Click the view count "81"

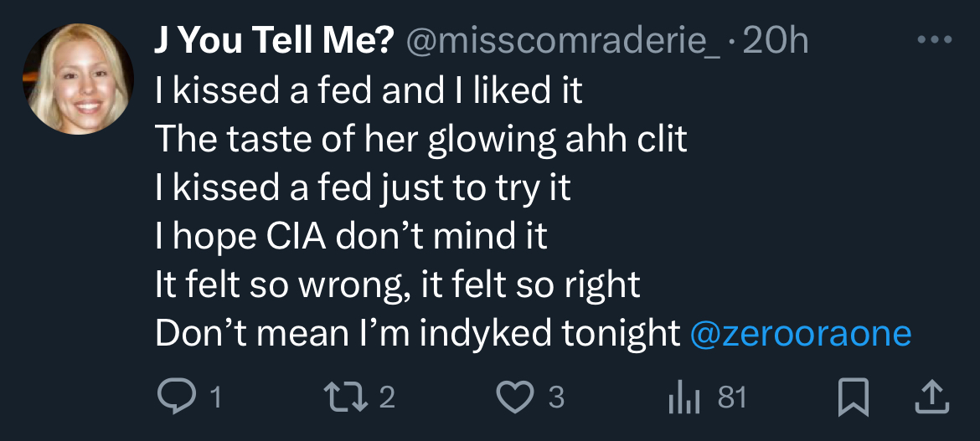732,397
